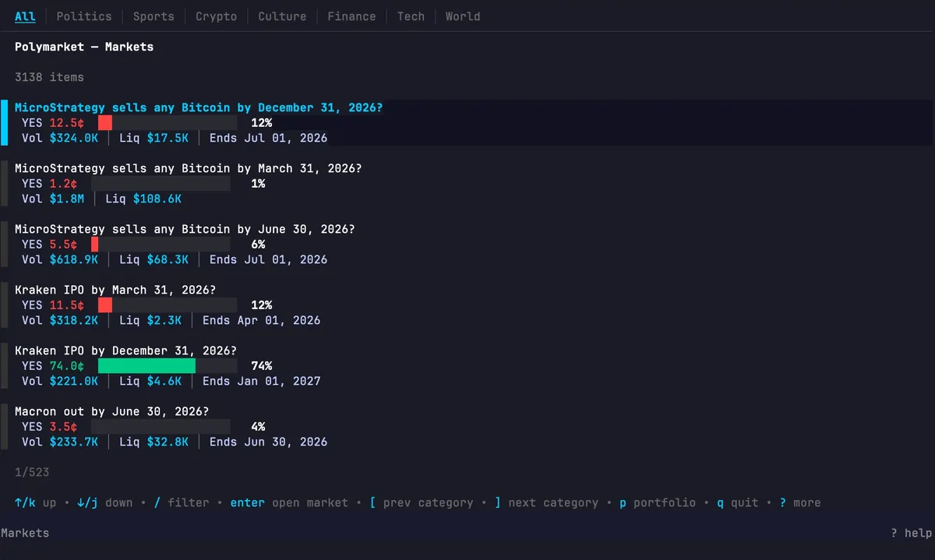935x560 pixels.
Task: Switch to the Culture tab
Action: pyautogui.click(x=282, y=16)
